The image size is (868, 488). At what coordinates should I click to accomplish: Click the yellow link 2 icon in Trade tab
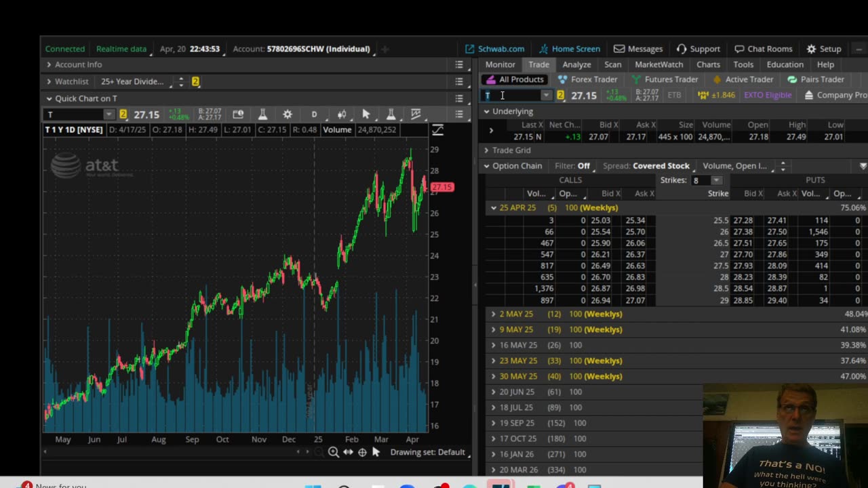coord(561,96)
